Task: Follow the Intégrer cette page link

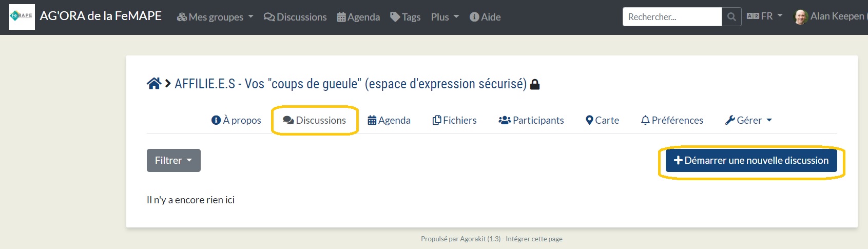Action: 534,239
